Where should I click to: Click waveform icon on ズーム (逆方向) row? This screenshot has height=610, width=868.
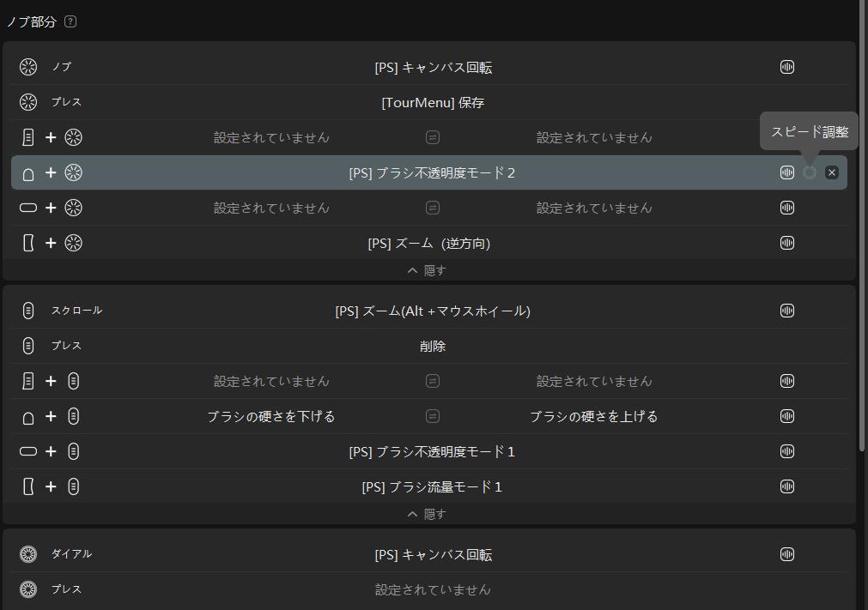[786, 243]
